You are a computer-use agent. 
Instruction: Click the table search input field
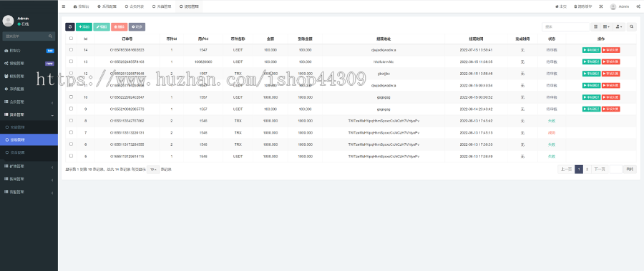pos(565,26)
